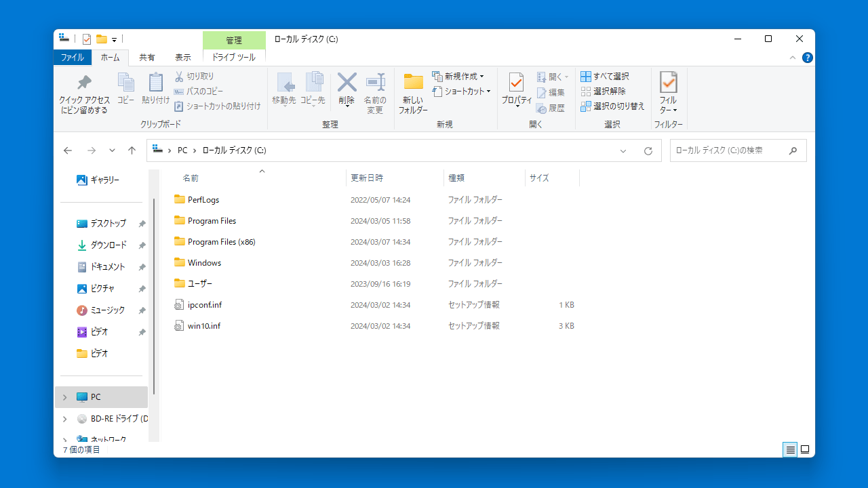Screen dimensions: 868x488
Task: Select the PerfLogs folder
Action: (x=373, y=200)
